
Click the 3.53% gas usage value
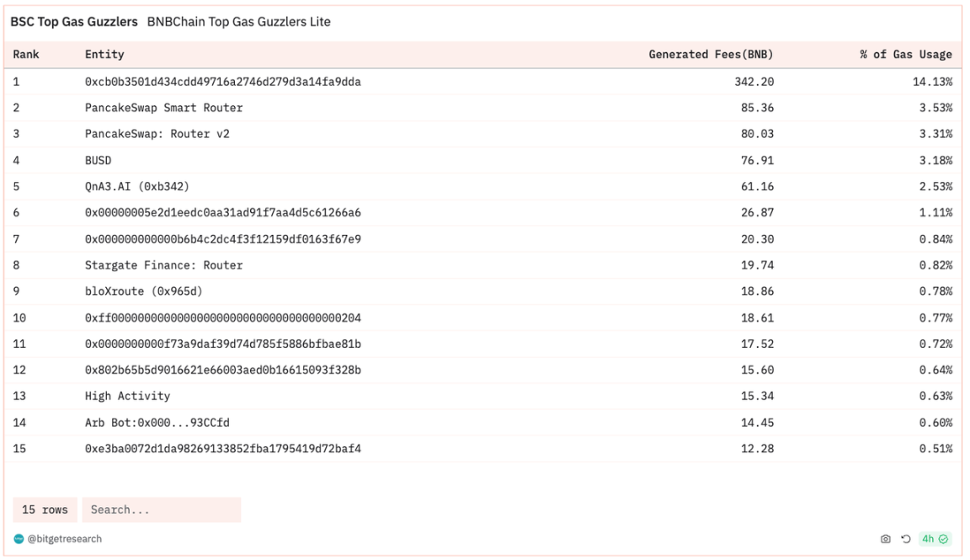[x=935, y=108]
